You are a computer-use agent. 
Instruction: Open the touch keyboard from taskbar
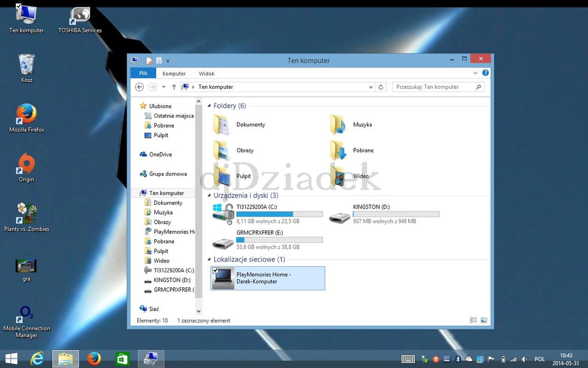408,359
